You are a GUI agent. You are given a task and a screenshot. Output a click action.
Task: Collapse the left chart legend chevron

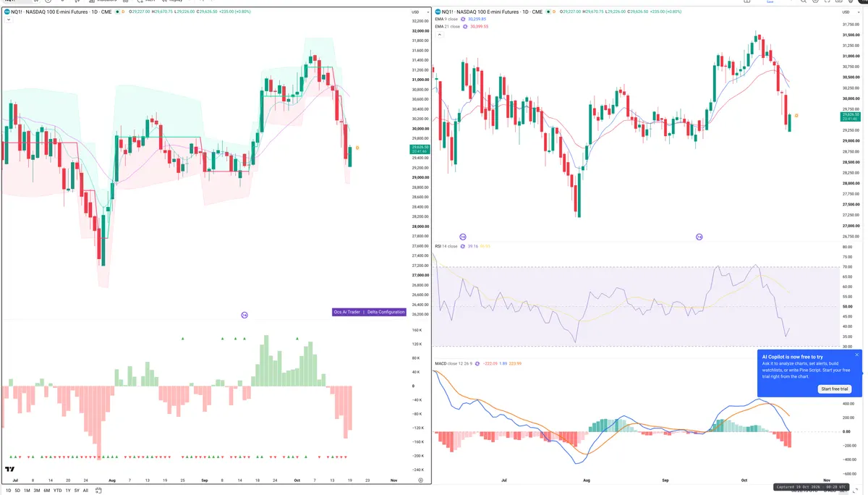[x=8, y=20]
